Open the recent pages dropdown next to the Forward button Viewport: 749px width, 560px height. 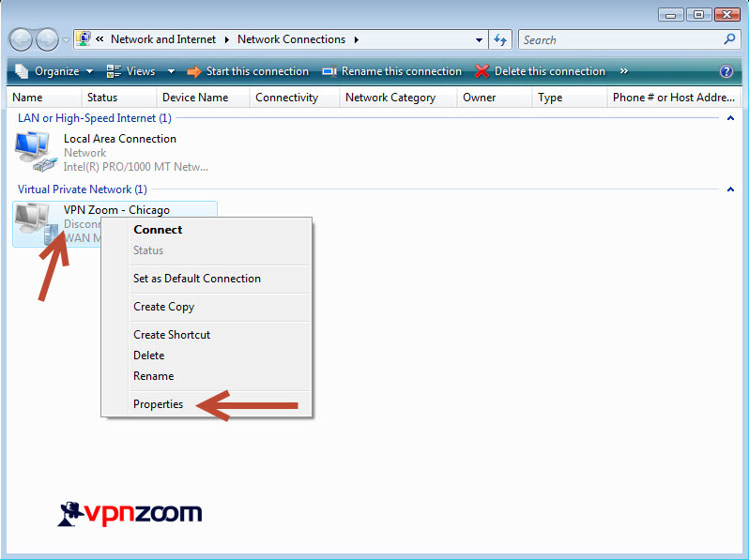[x=67, y=40]
